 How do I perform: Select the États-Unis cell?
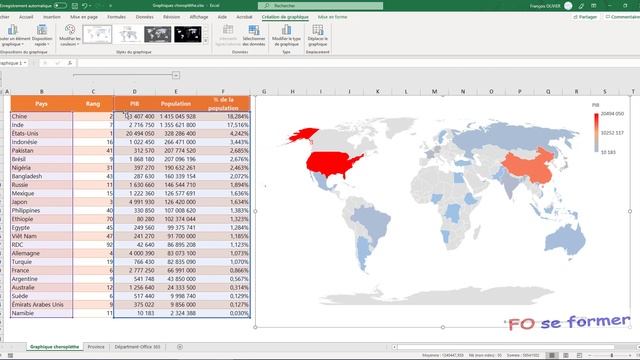coord(41,133)
